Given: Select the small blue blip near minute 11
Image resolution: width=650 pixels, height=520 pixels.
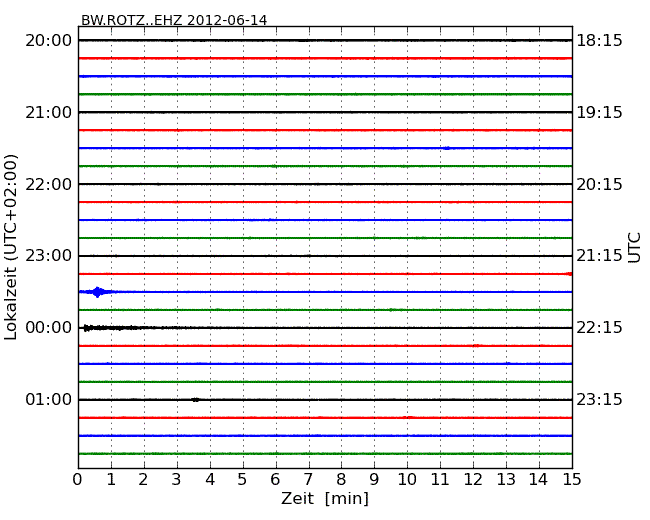Looking at the screenshot, I should [x=446, y=148].
